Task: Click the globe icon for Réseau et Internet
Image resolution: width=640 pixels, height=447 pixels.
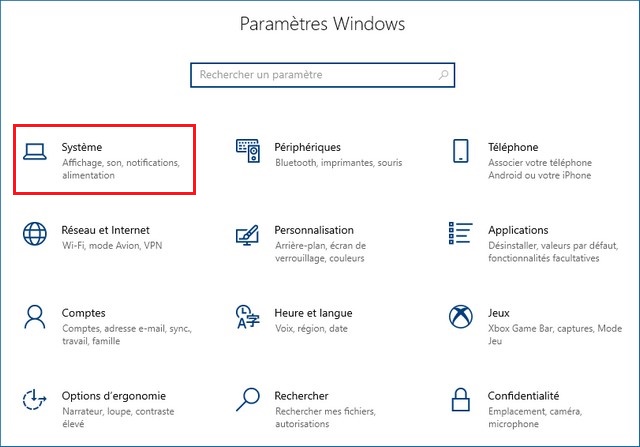Action: click(x=35, y=234)
